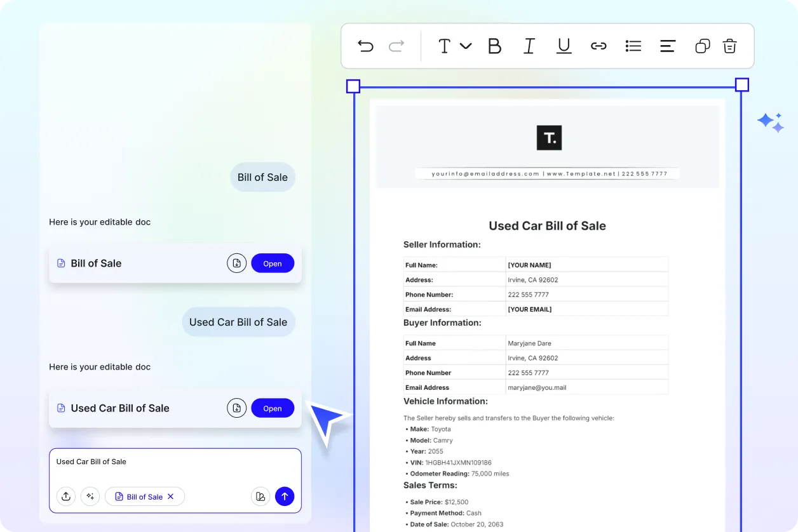The image size is (798, 532).
Task: Click the redo arrow in toolbar
Action: point(396,46)
